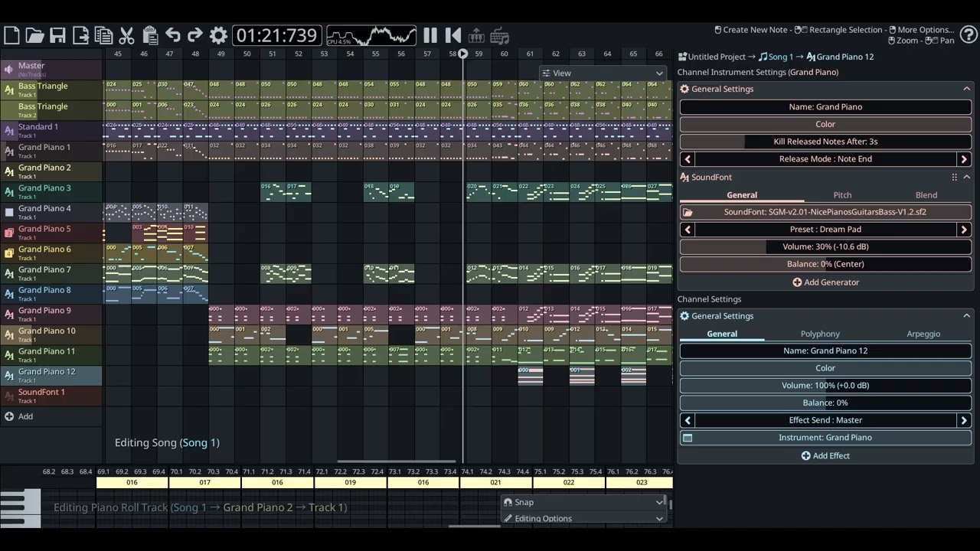Open settings with the gear icon
The height and width of the screenshot is (551, 980).
click(x=218, y=35)
